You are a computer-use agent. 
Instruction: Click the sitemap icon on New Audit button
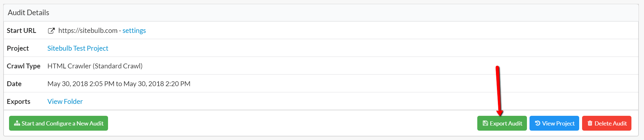coord(17,124)
